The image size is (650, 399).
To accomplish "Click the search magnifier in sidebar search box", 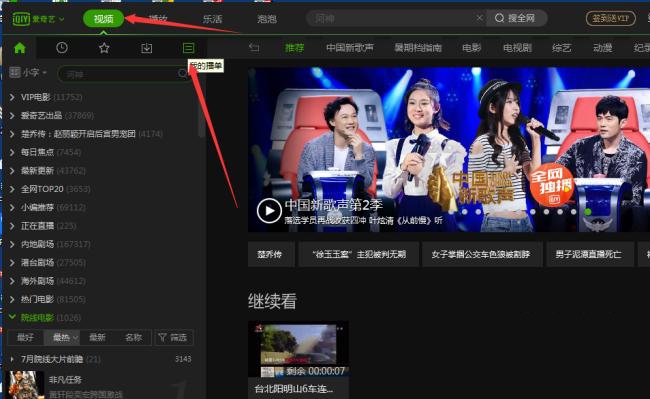I will click(x=182, y=74).
